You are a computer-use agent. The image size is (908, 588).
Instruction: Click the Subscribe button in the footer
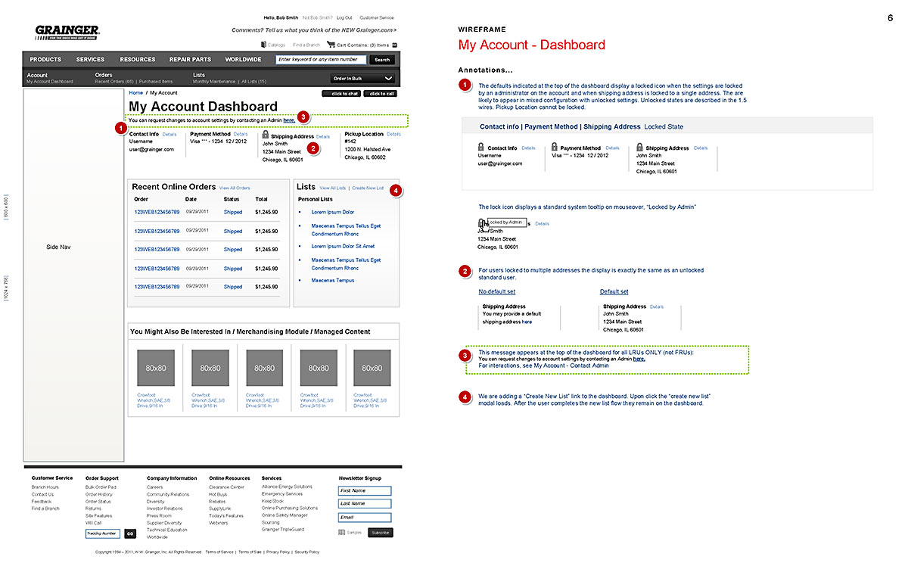pos(381,533)
